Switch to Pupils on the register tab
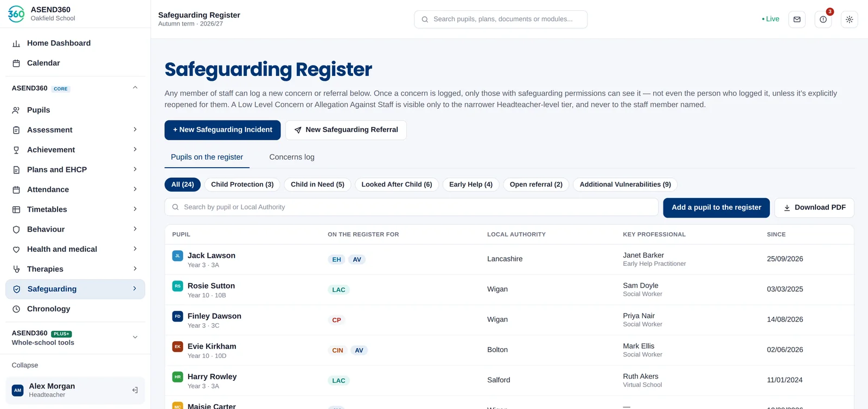Viewport: 868px width, 409px height. [207, 157]
